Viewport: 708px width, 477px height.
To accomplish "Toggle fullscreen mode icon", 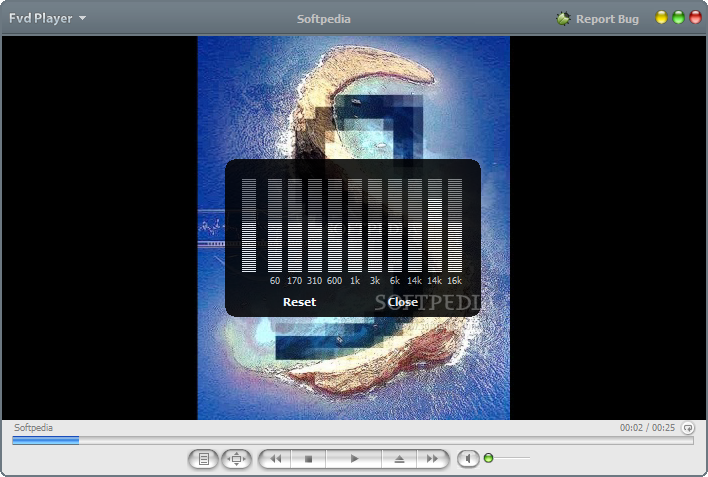I will (x=236, y=459).
